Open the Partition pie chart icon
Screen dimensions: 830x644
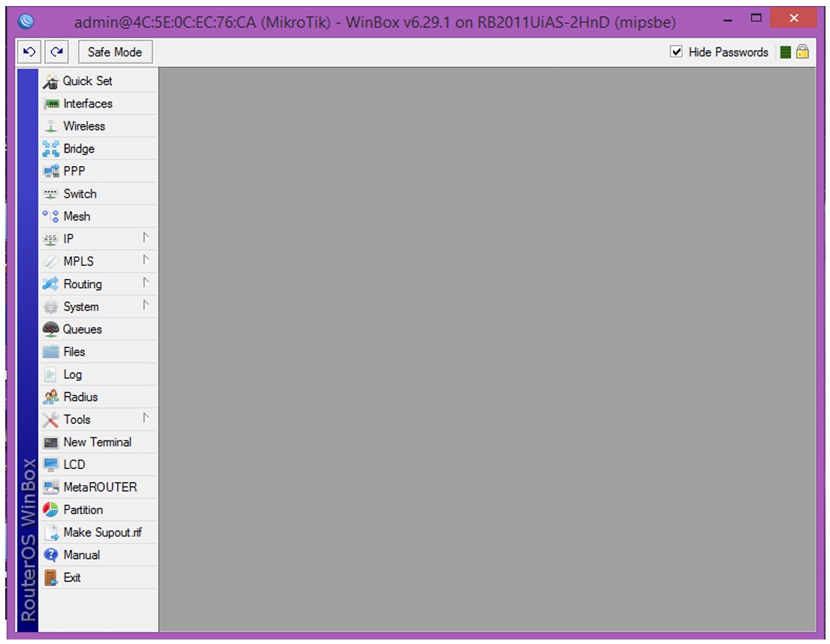[51, 509]
